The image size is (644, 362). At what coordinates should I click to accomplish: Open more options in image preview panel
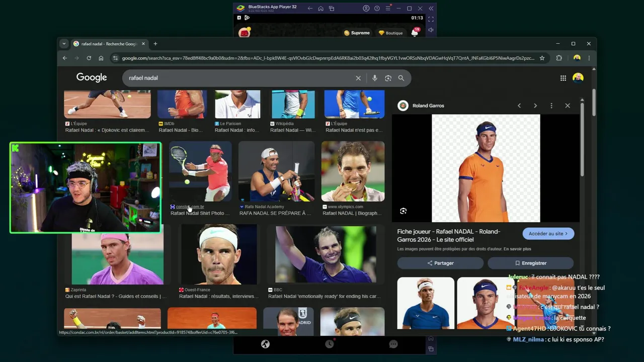[x=551, y=106]
